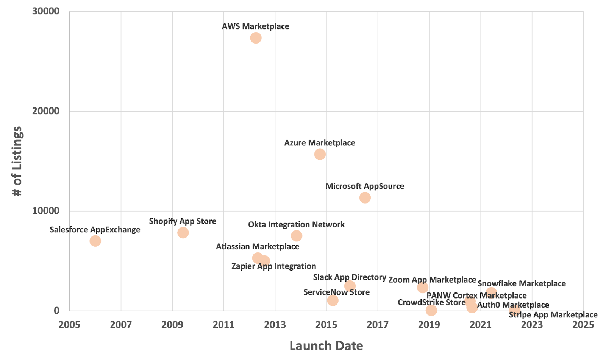Click the "Auth0 Marketplace" label
This screenshot has height=364, width=606.
coord(513,305)
